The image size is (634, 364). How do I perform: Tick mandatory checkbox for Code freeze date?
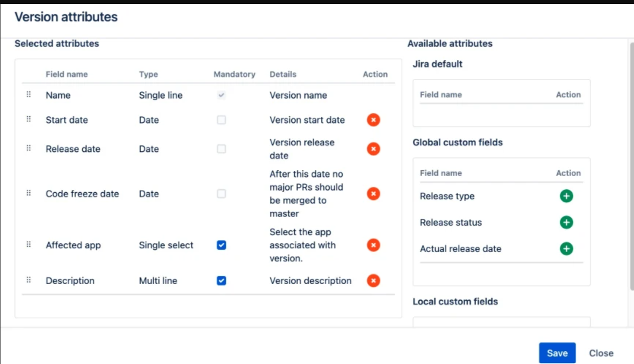[222, 194]
